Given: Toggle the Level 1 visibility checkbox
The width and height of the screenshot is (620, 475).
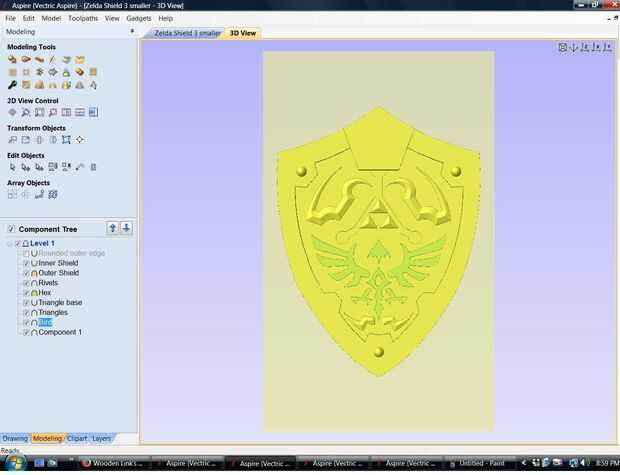Looking at the screenshot, I should pos(17,243).
